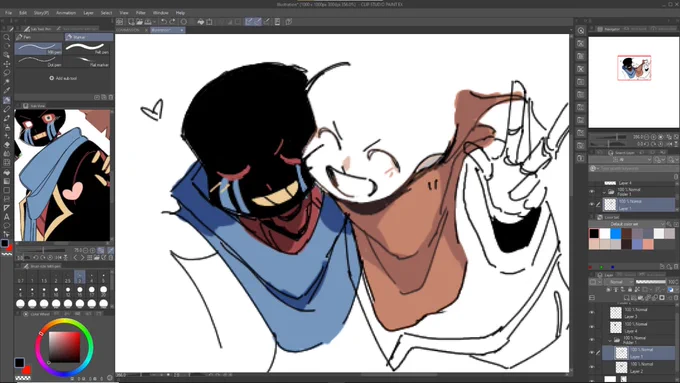
Task: Toggle visibility of Folder 1 in Layer panel
Action: pyautogui.click(x=592, y=340)
